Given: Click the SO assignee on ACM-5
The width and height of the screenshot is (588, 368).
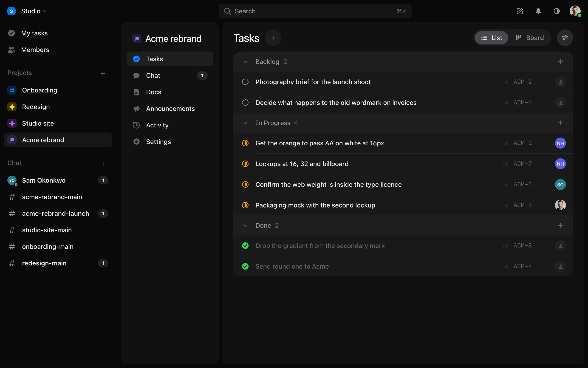Looking at the screenshot, I should pyautogui.click(x=560, y=184).
